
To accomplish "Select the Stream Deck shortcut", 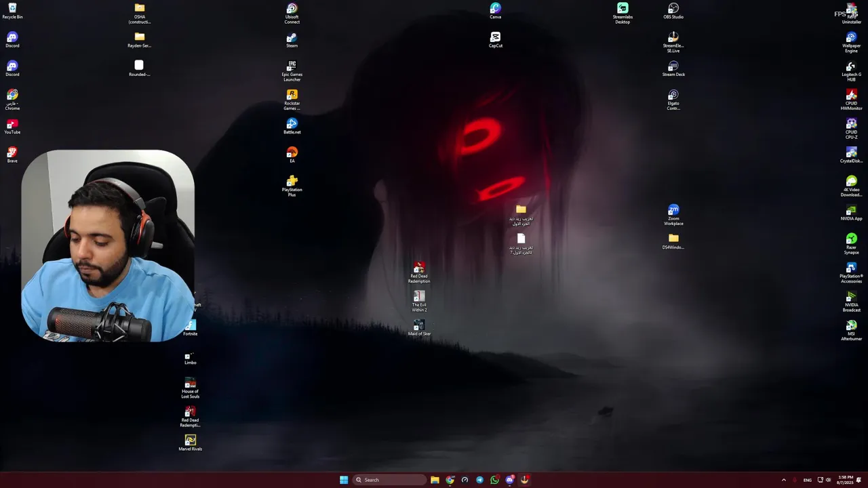I will coord(673,68).
